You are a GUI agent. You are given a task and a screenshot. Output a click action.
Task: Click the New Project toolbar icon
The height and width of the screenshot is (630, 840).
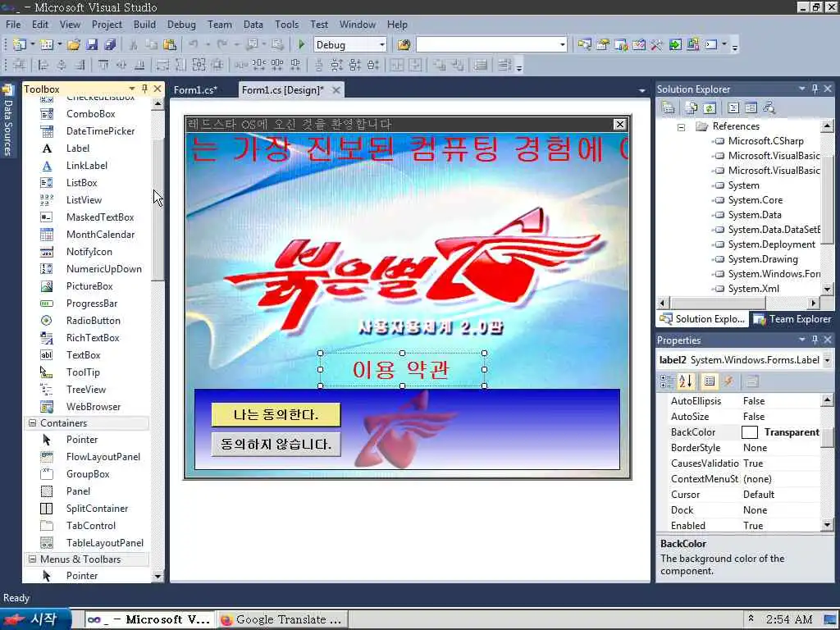pyautogui.click(x=20, y=45)
